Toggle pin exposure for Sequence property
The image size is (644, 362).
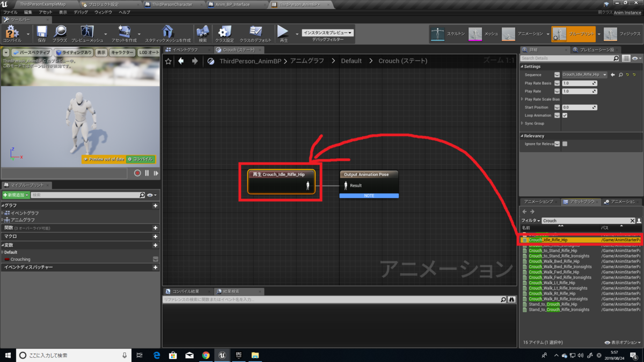[557, 75]
